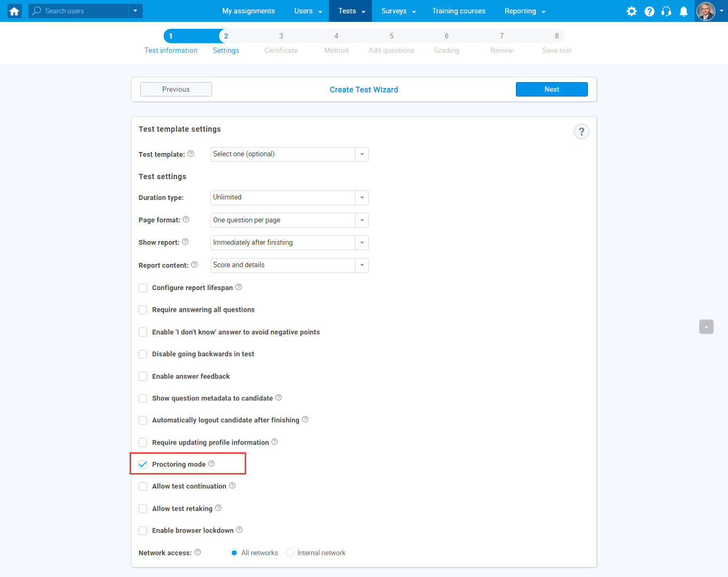Check Require answering all questions
Viewport: 728px width, 577px height.
tap(143, 310)
